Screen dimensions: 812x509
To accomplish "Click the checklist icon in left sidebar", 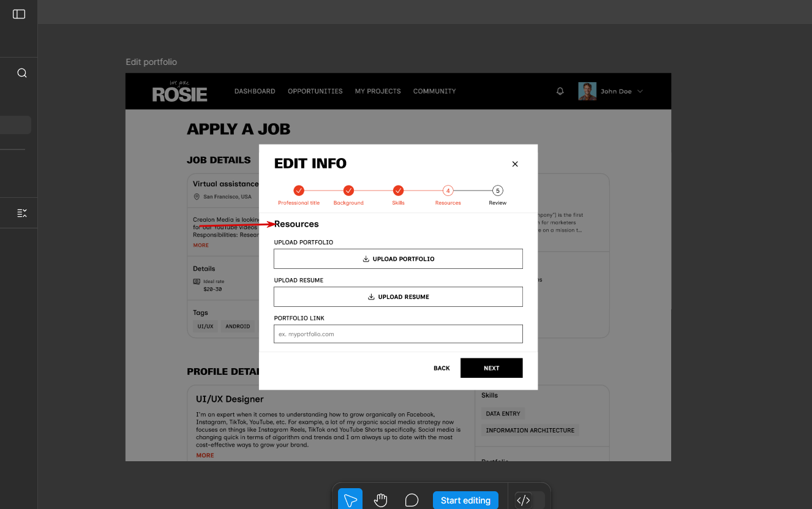I will pyautogui.click(x=22, y=213).
